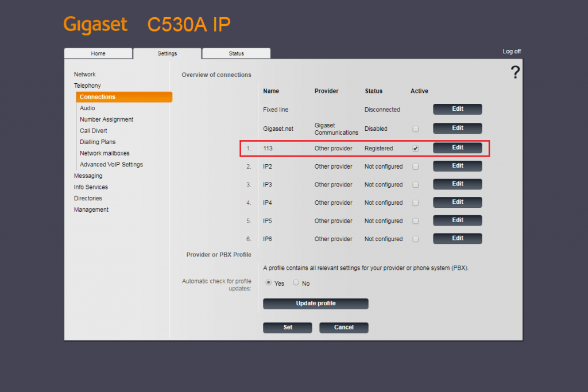Open Network mailboxes page
The width and height of the screenshot is (588, 392).
pyautogui.click(x=105, y=153)
